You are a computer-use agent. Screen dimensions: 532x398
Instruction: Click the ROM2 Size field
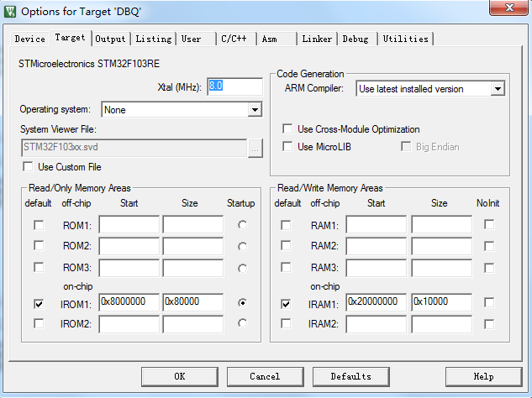(x=193, y=246)
